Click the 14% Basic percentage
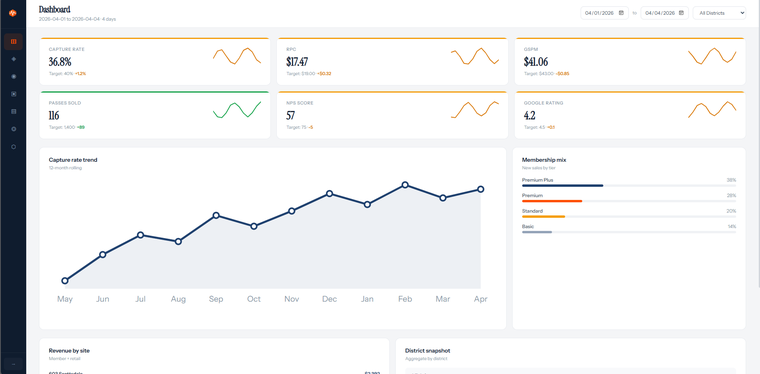760x374 pixels. 731,226
